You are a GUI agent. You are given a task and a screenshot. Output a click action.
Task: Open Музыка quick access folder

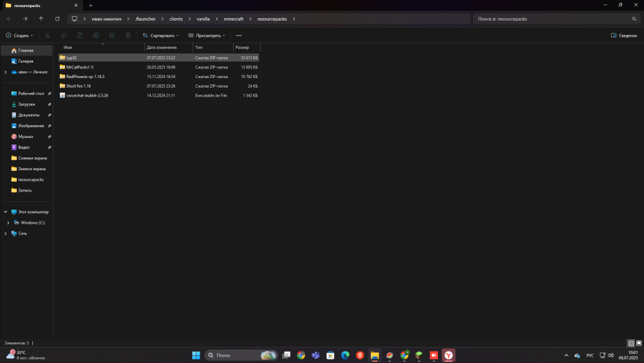point(26,137)
